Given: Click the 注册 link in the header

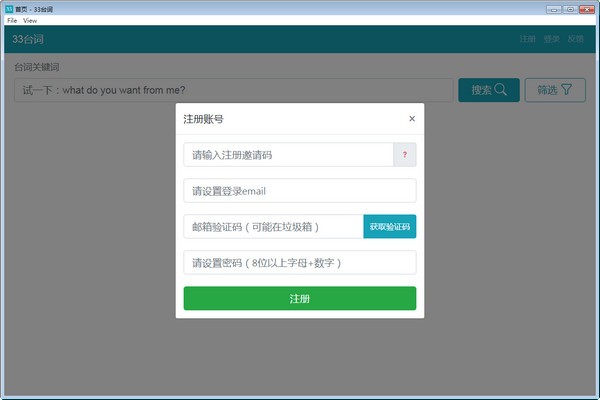Looking at the screenshot, I should click(528, 39).
